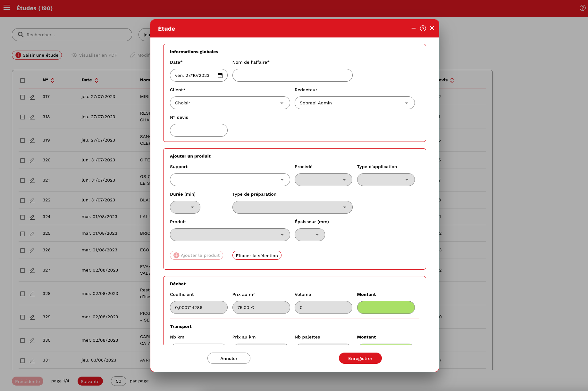
Task: Edit study 322 with the pencil icon
Action: 32,200
